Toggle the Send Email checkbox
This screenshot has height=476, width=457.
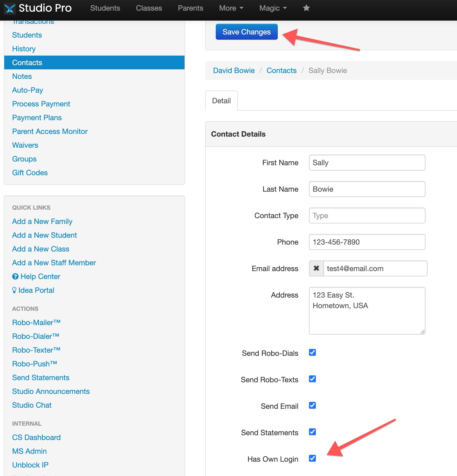point(312,406)
